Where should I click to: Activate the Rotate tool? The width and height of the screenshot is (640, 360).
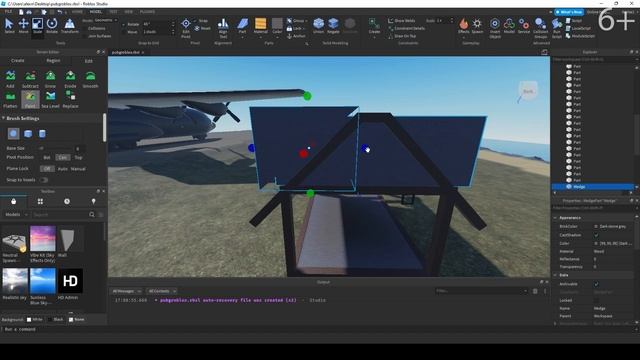52,26
